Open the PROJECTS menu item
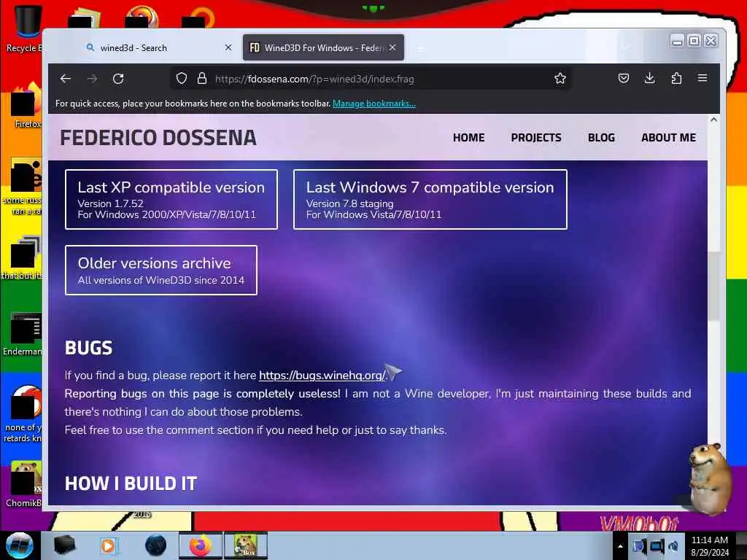Viewport: 747px width, 560px height. [x=536, y=138]
